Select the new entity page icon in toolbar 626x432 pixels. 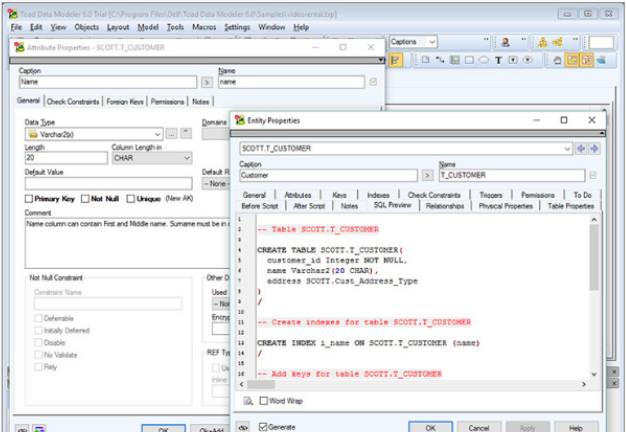coord(426,60)
